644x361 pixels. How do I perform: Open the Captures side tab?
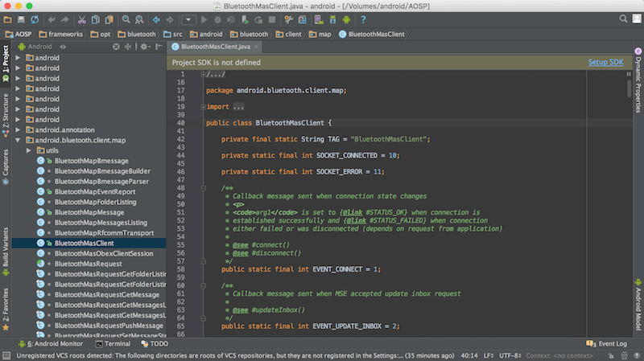[x=6, y=166]
